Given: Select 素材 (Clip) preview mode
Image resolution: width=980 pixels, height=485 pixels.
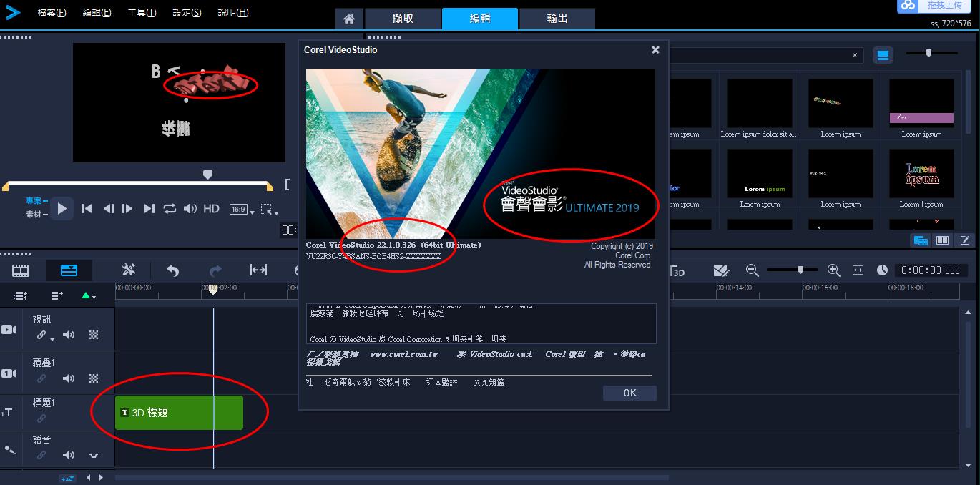Looking at the screenshot, I should pyautogui.click(x=36, y=214).
